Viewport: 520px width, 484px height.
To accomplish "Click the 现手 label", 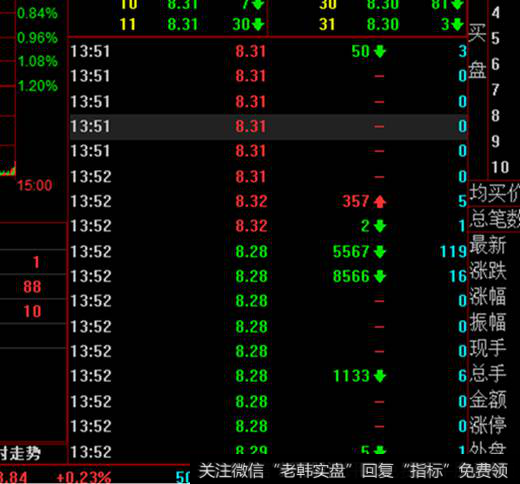I will point(488,348).
